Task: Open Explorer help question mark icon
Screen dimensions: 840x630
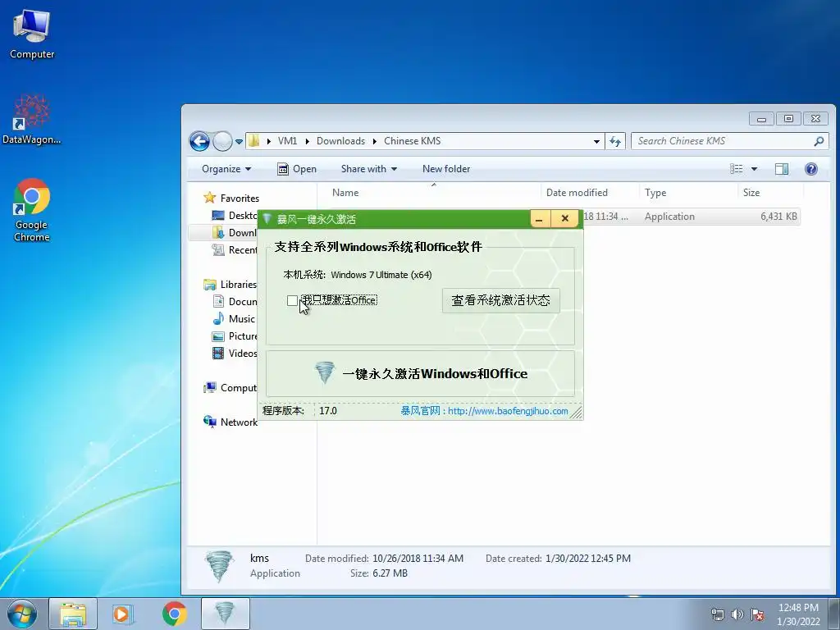Action: (x=811, y=169)
